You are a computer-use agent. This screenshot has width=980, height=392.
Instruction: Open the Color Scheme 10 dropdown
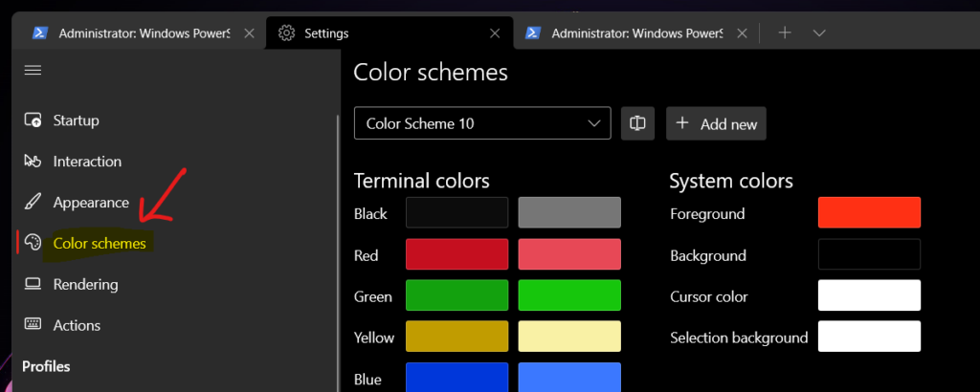coord(482,123)
